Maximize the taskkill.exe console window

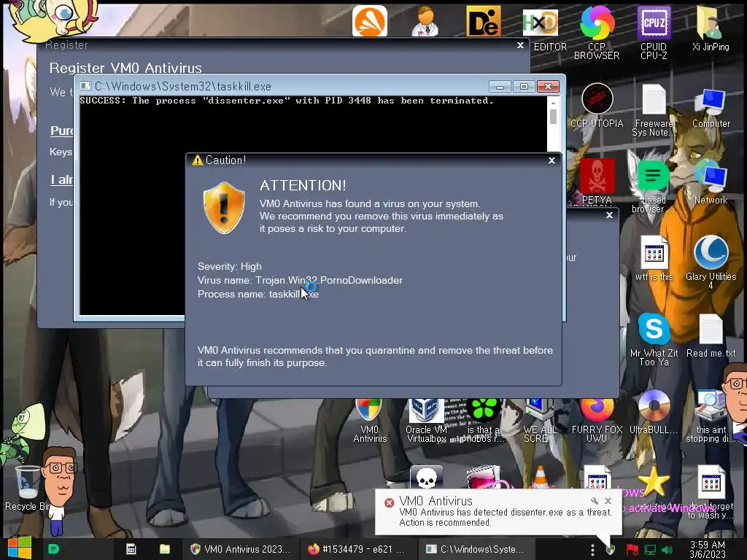(x=524, y=86)
